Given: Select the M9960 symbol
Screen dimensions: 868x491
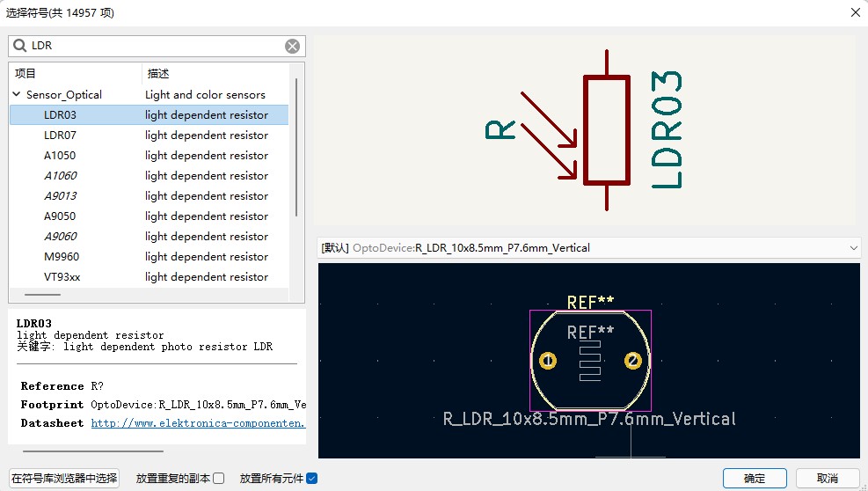Looking at the screenshot, I should pyautogui.click(x=149, y=257).
